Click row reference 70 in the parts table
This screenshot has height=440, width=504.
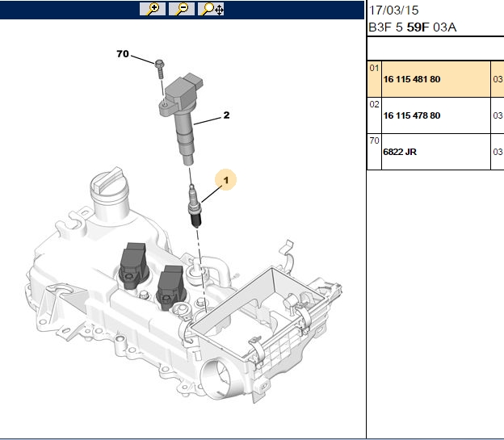coord(374,140)
